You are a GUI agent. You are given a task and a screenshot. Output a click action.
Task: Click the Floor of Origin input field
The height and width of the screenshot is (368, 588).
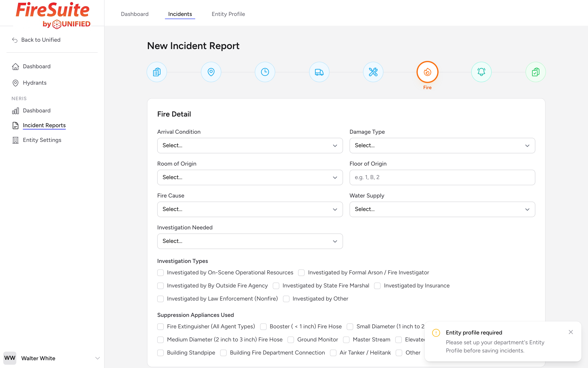(442, 177)
